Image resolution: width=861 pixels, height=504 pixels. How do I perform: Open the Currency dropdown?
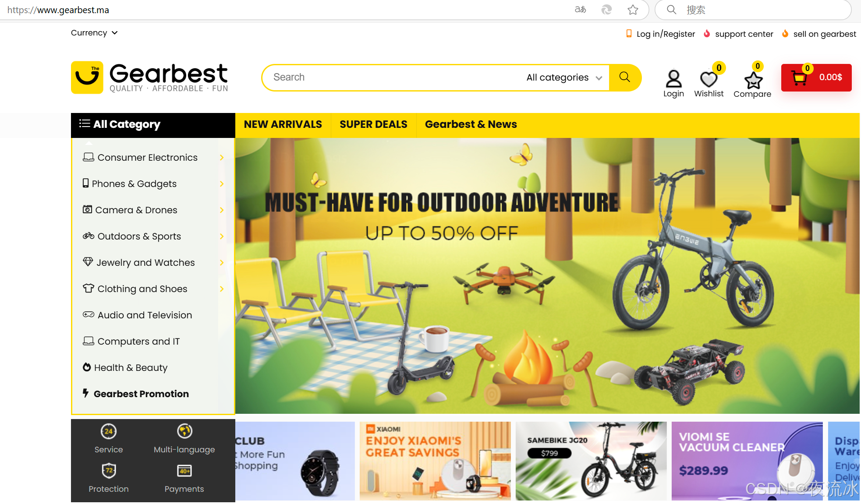[94, 33]
